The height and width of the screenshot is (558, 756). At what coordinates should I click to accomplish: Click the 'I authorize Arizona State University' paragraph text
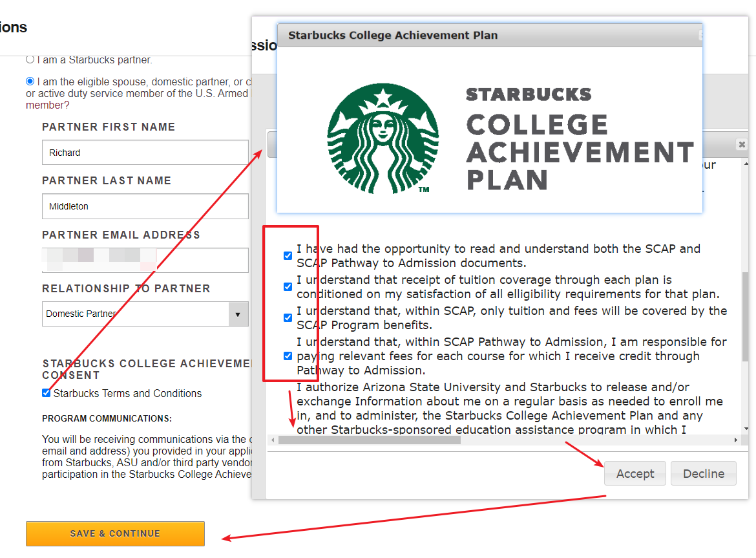510,409
